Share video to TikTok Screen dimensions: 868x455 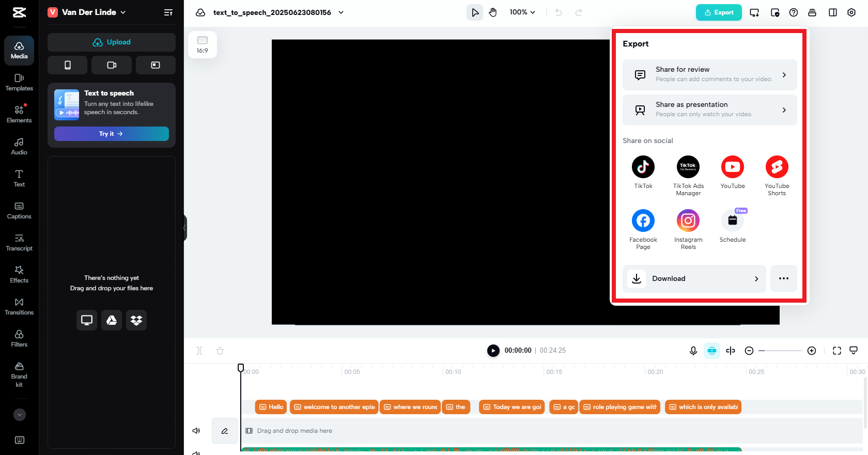pyautogui.click(x=643, y=167)
